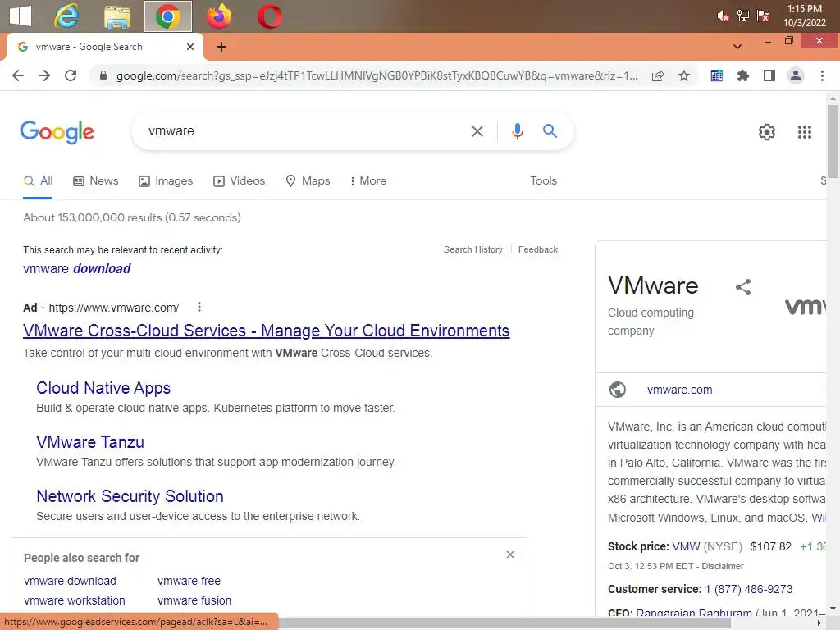Open the calendar extension icon

point(717,75)
